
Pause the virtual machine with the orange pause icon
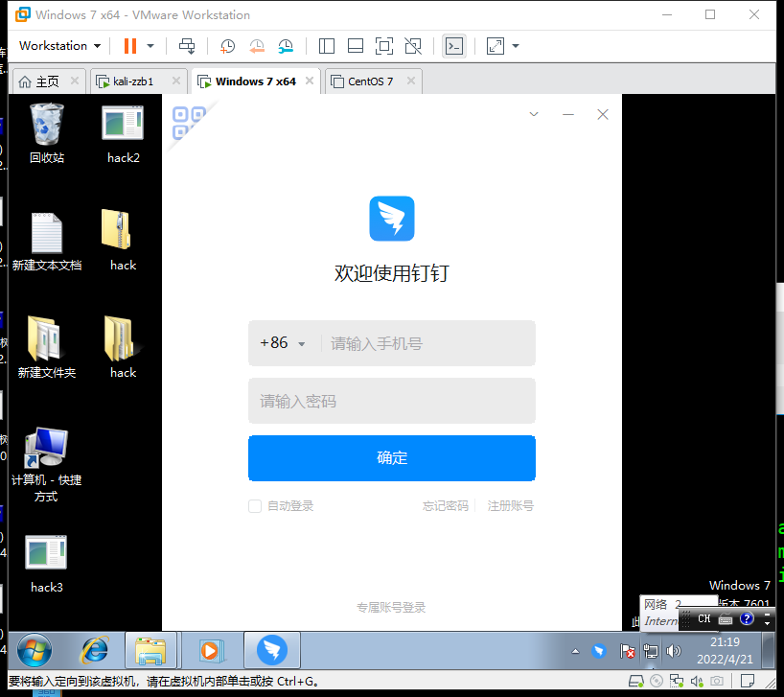tap(130, 46)
